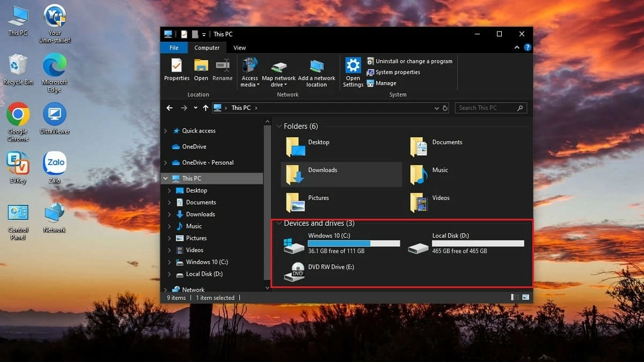The height and width of the screenshot is (362, 644).
Task: Collapse the ribbon with the chevron
Action: click(516, 47)
